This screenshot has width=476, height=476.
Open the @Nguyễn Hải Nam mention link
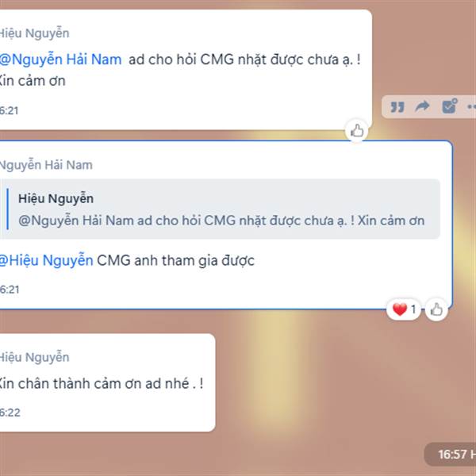coord(60,59)
